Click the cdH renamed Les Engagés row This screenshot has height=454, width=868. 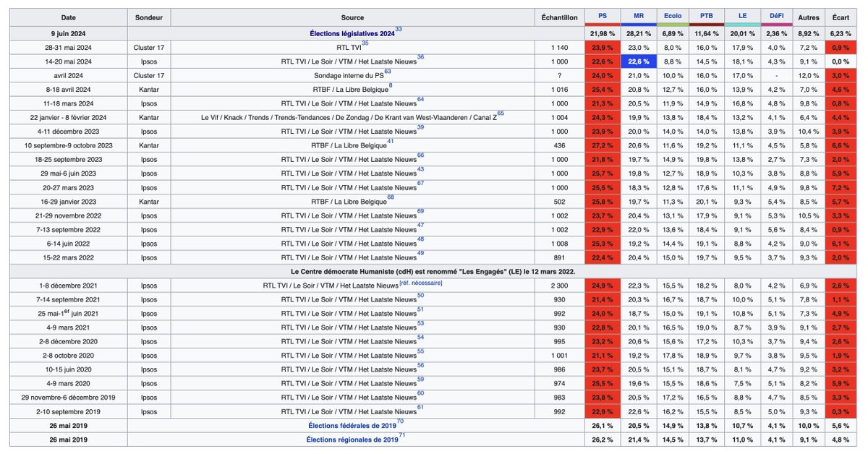[x=433, y=271]
